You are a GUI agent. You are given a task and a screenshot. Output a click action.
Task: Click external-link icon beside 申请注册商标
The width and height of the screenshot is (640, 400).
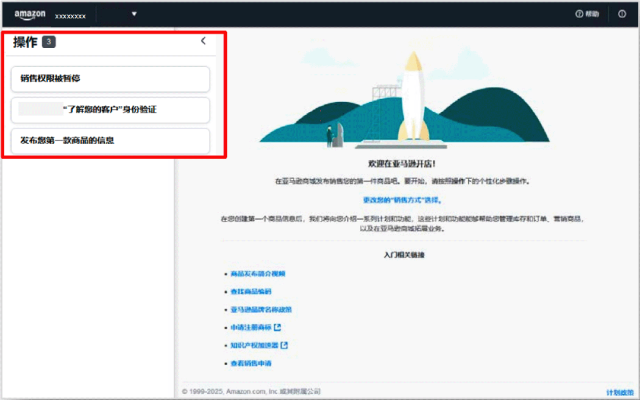277,327
